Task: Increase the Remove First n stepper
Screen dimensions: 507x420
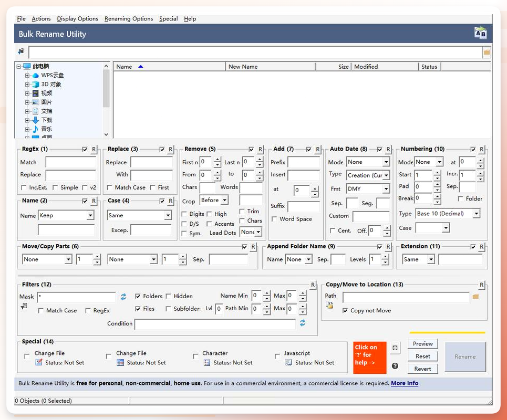Action: click(218, 159)
